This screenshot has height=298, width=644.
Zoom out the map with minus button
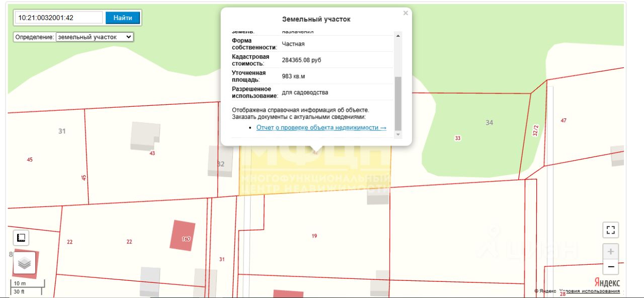tap(611, 267)
